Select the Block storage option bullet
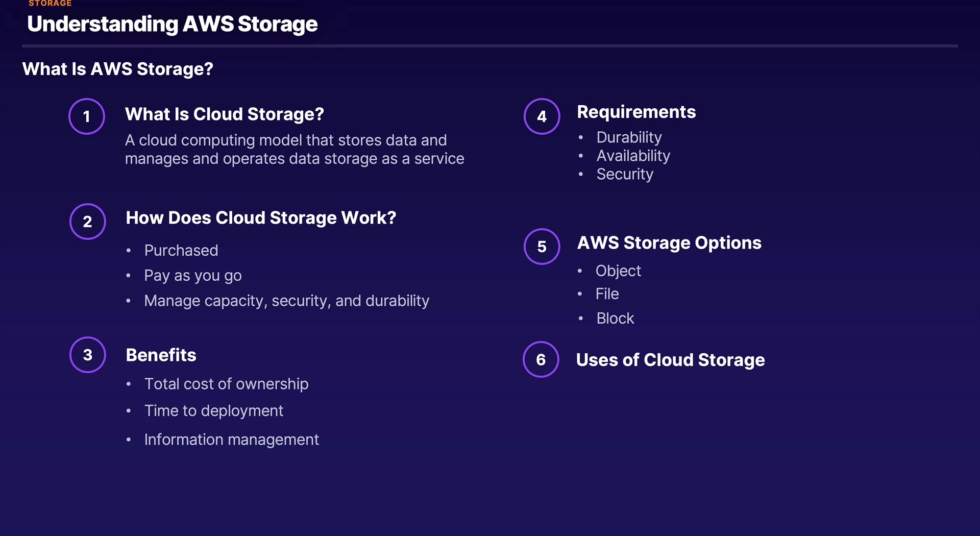980x536 pixels. 615,319
